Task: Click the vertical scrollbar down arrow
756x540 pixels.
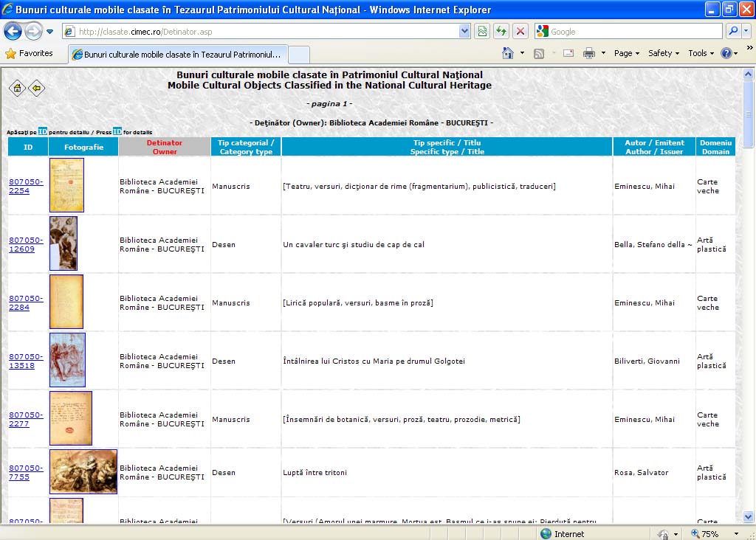Action: [x=749, y=517]
